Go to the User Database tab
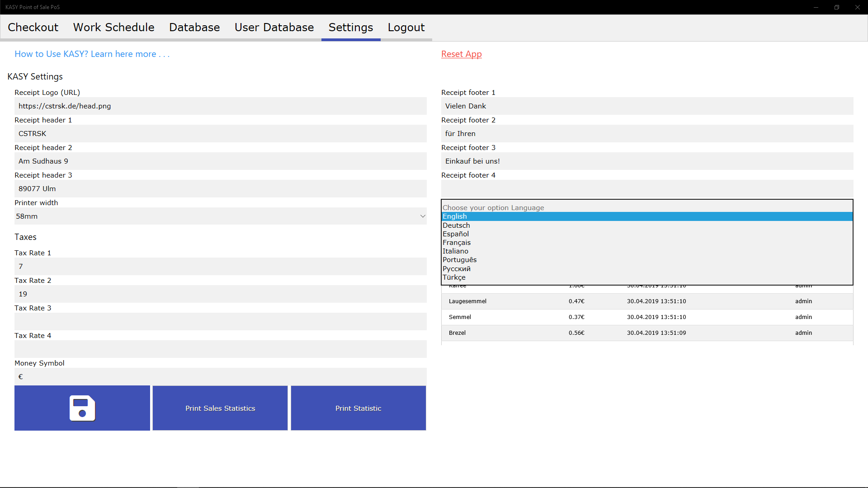The height and width of the screenshot is (488, 868). pyautogui.click(x=274, y=28)
